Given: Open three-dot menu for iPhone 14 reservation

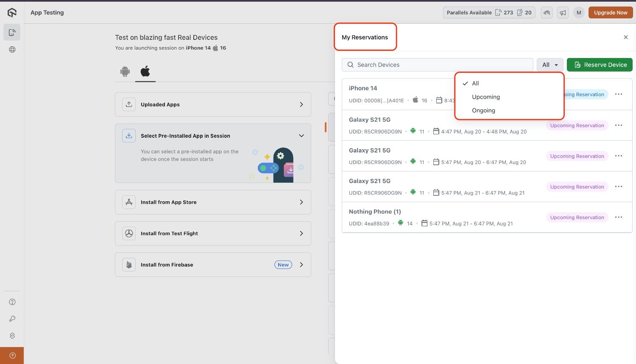Looking at the screenshot, I should 619,94.
